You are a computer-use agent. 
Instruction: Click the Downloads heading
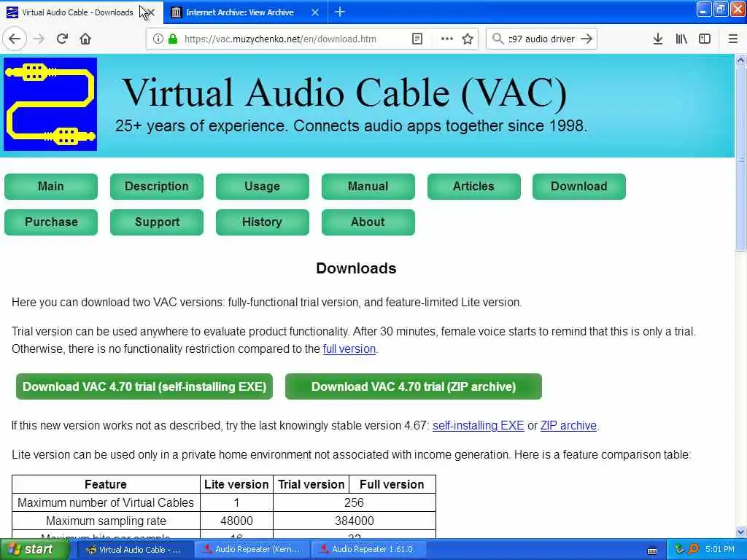pos(356,268)
